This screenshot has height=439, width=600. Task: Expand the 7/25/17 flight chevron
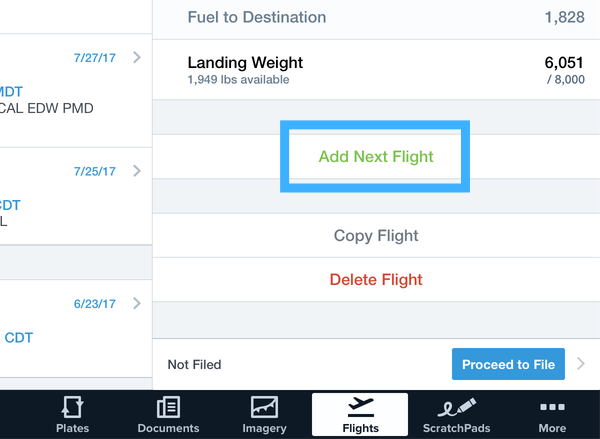(x=137, y=171)
